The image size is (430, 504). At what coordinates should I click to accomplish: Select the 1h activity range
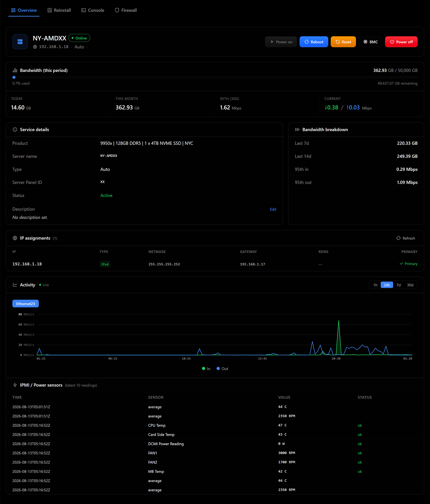(375, 285)
